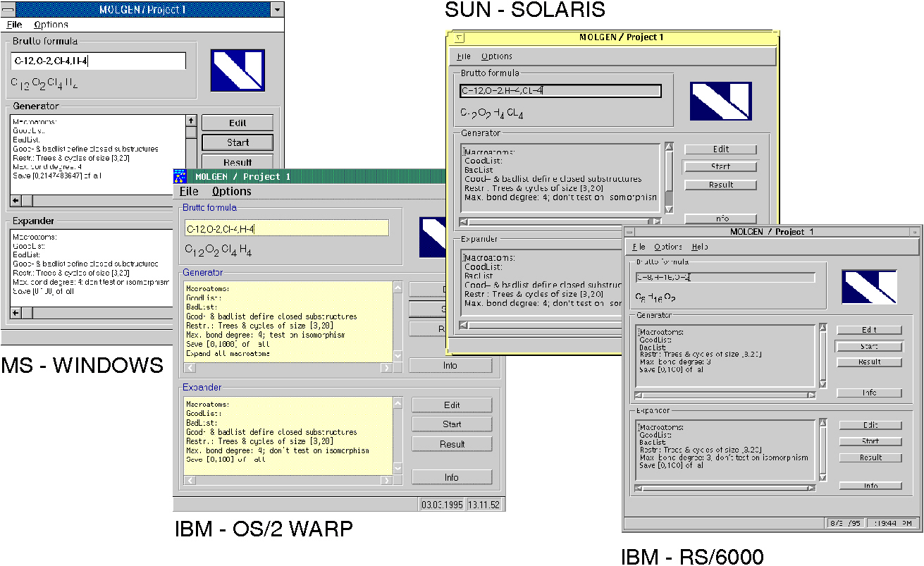Viewport: 924px width, 566px height.
Task: Open Options menu in Solaris window
Action: 497,56
